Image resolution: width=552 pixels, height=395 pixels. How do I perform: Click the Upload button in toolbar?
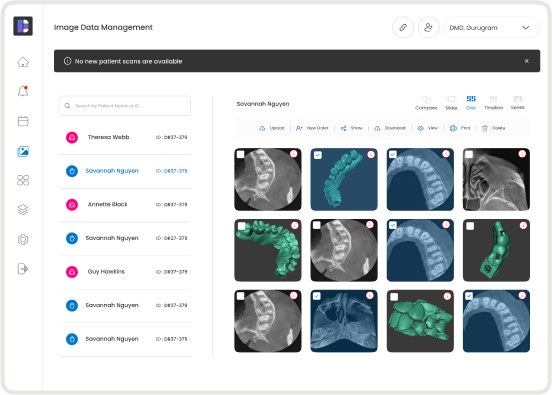(x=272, y=128)
